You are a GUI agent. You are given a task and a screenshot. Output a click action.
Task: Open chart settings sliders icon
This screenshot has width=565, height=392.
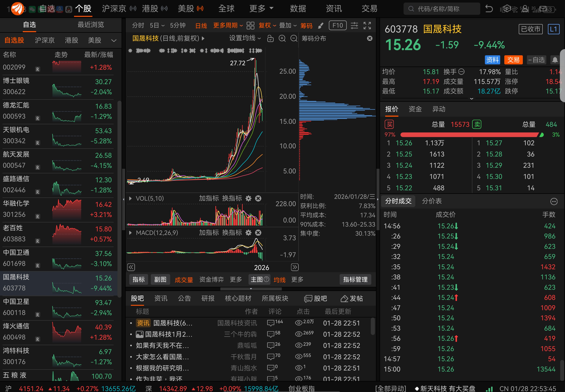point(354,26)
